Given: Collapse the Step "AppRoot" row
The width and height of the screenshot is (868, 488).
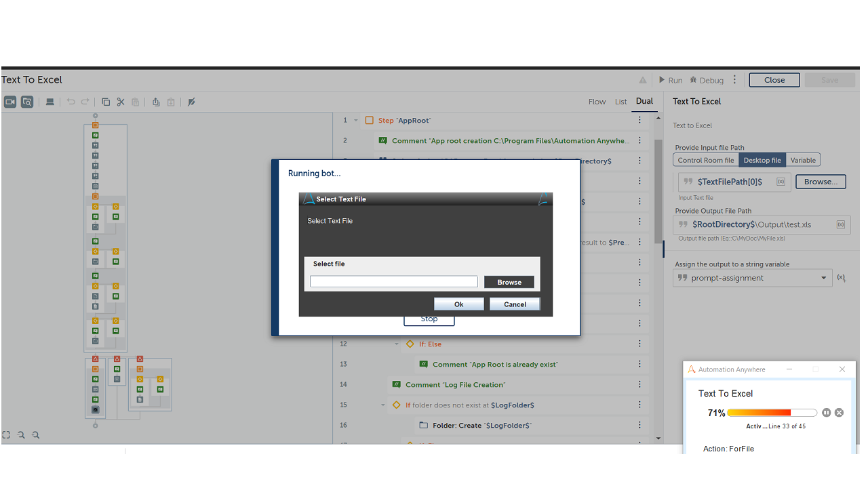Looking at the screenshot, I should pos(356,121).
